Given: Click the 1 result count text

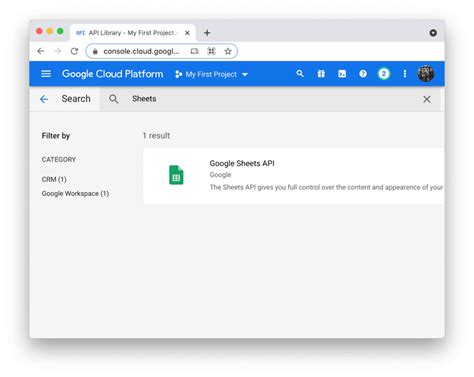Looking at the screenshot, I should pos(156,136).
